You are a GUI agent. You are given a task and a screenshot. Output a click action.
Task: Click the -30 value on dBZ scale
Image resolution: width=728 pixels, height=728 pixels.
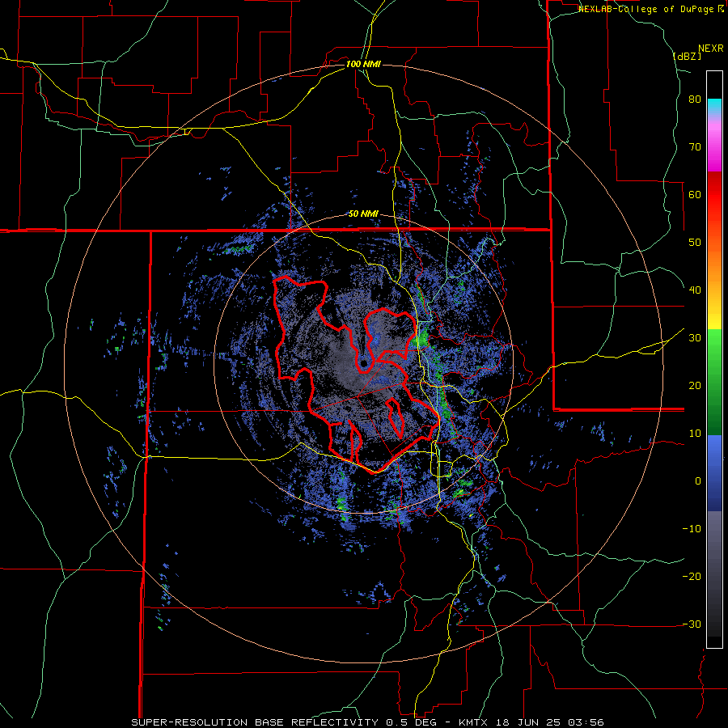point(692,624)
